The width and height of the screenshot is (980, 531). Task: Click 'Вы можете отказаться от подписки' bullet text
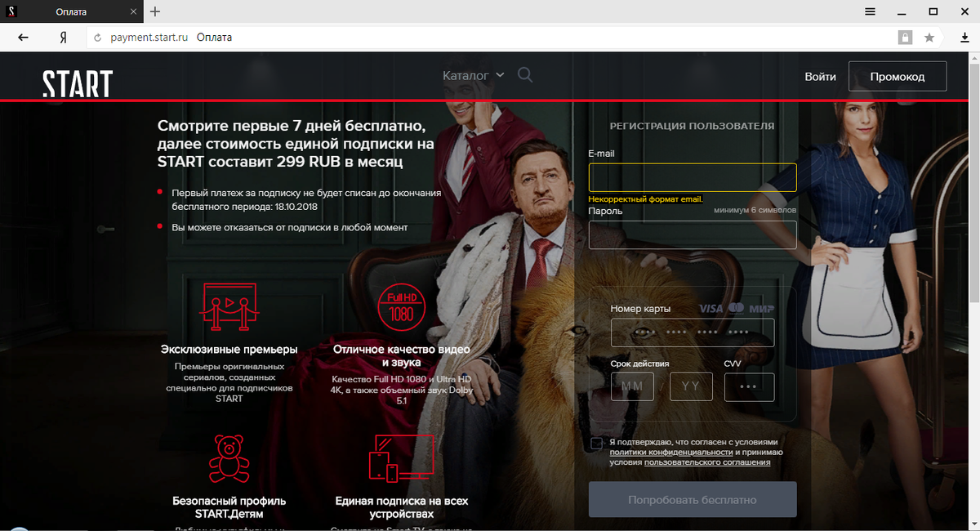(289, 227)
